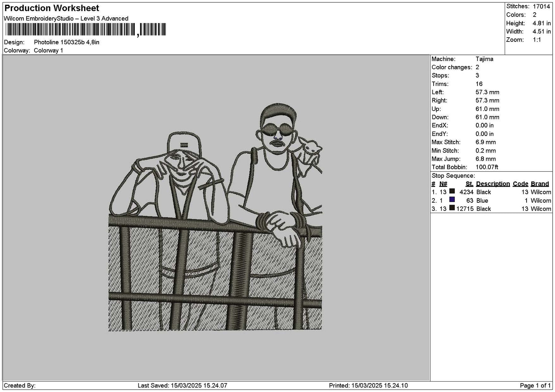
Task: Click the 'Code' column header
Action: [x=520, y=184]
